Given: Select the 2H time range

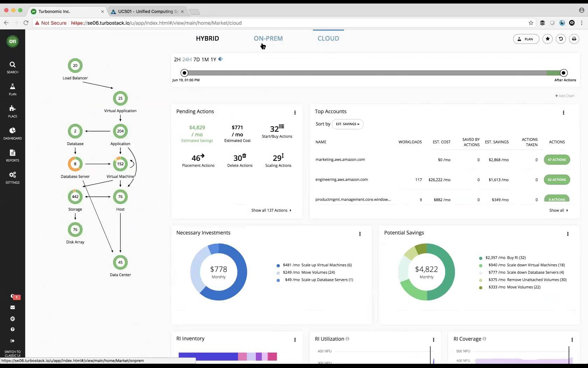Looking at the screenshot, I should click(x=177, y=60).
